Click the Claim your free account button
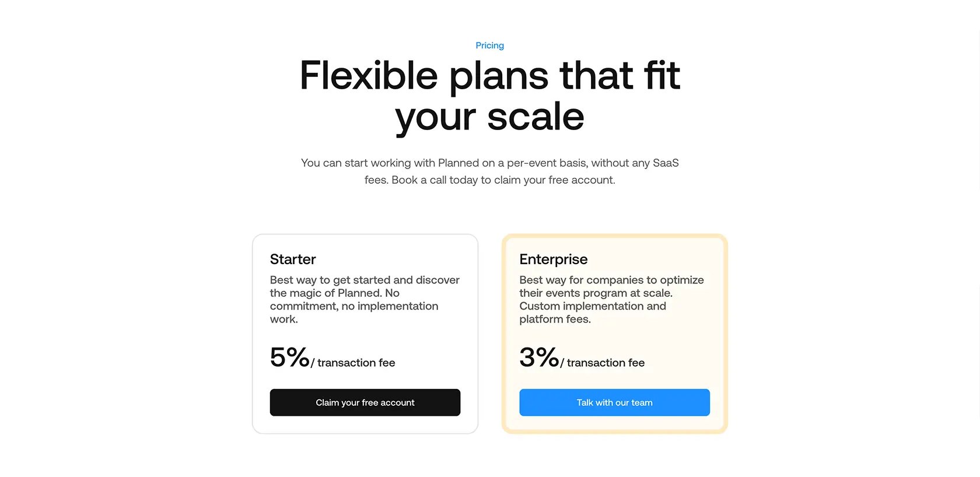The height and width of the screenshot is (477, 980). [x=365, y=402]
